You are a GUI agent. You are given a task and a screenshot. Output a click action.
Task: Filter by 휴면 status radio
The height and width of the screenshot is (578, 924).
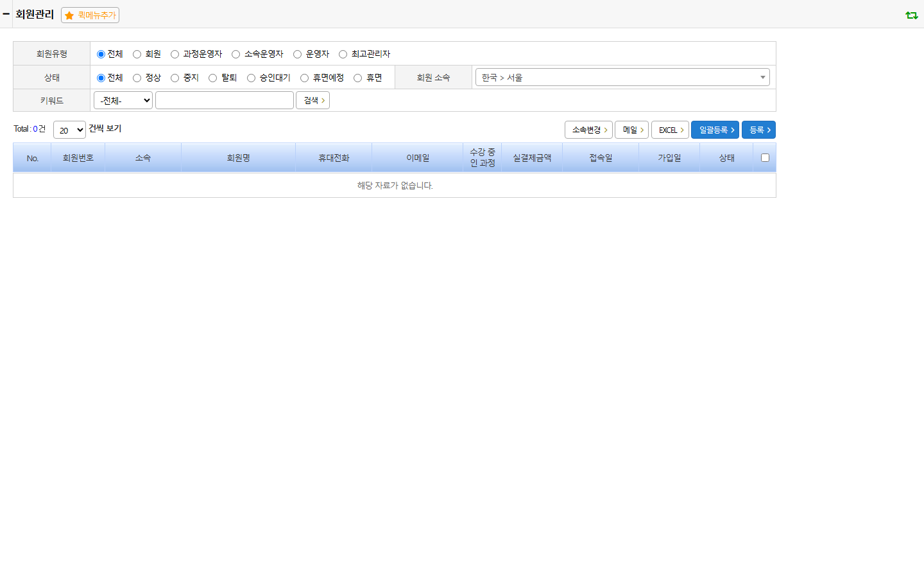point(357,78)
